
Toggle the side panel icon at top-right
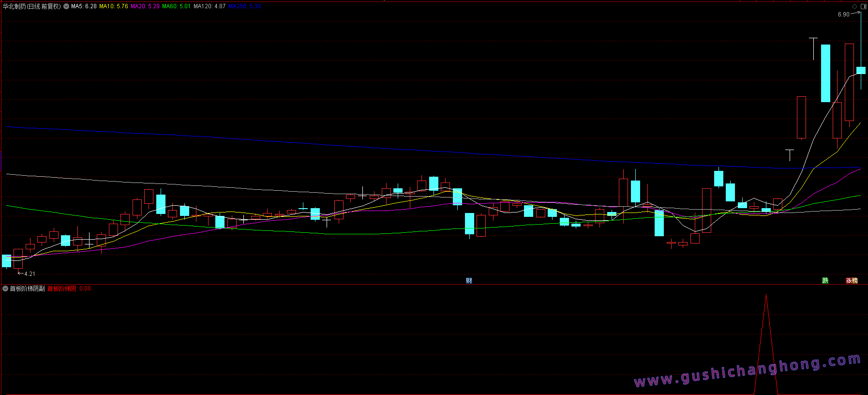(x=863, y=6)
